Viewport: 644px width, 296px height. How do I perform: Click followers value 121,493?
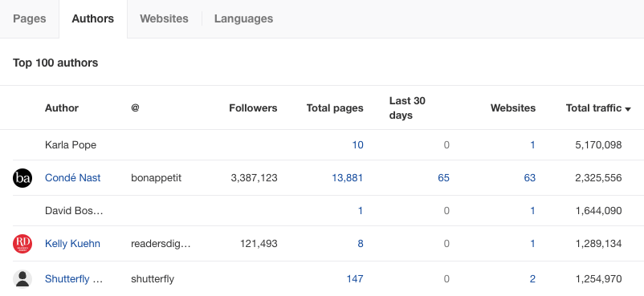pos(259,243)
